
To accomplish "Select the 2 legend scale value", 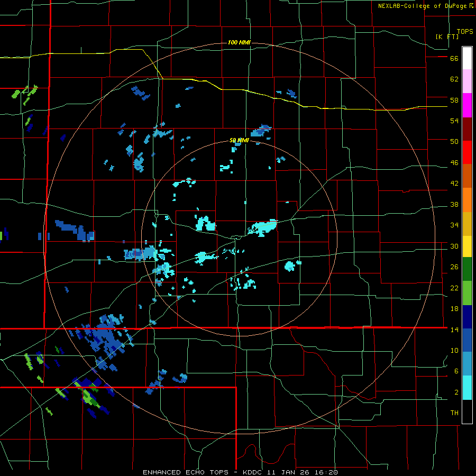I will click(456, 392).
